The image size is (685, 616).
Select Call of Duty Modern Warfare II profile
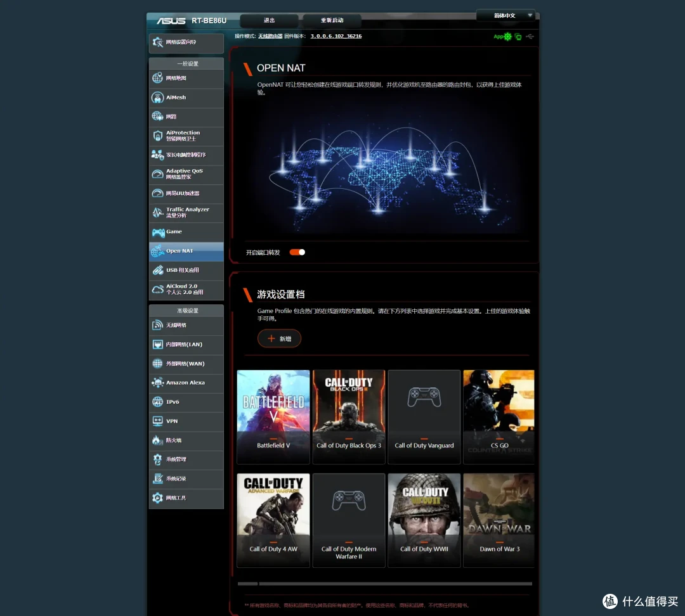[349, 520]
